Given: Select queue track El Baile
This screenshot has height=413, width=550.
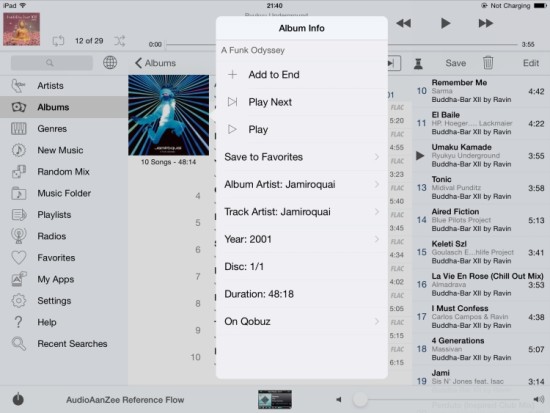Looking at the screenshot, I should 481,124.
